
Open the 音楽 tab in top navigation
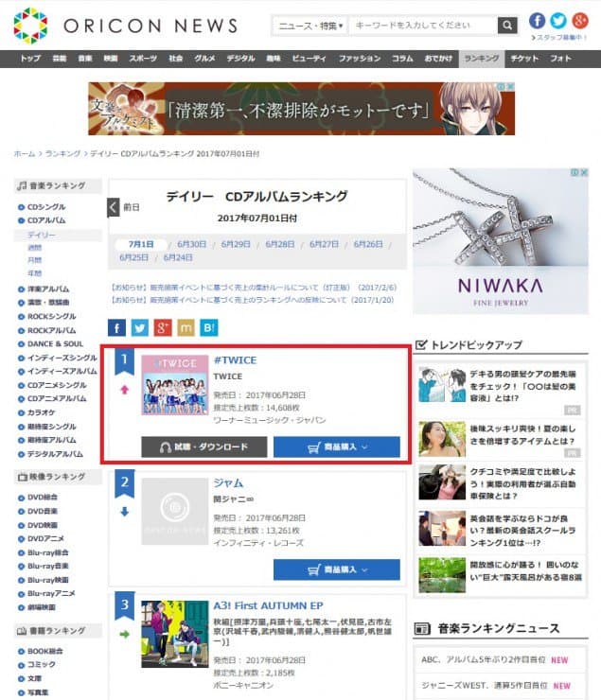tap(85, 59)
